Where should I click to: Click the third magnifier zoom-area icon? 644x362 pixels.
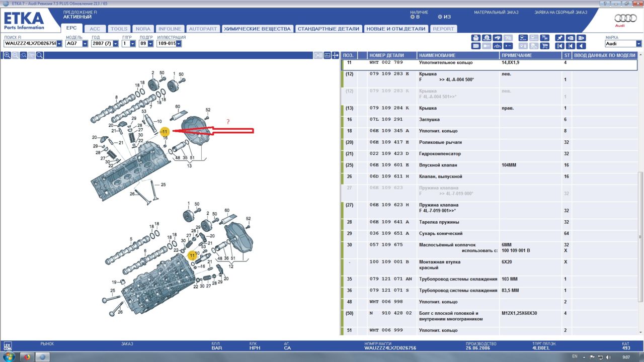23,55
